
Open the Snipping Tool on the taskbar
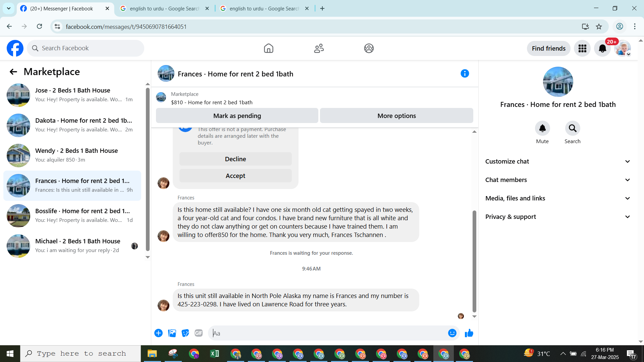[173, 354]
